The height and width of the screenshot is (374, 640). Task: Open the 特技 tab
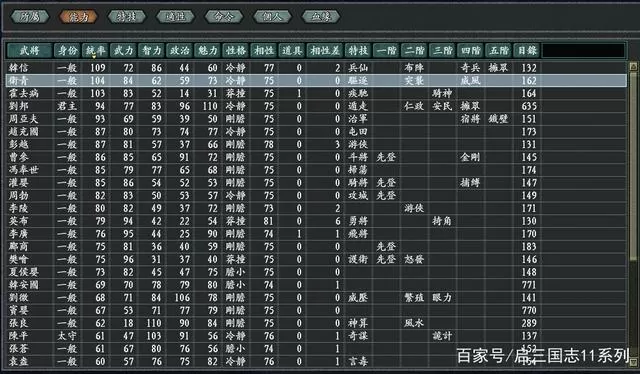click(127, 17)
